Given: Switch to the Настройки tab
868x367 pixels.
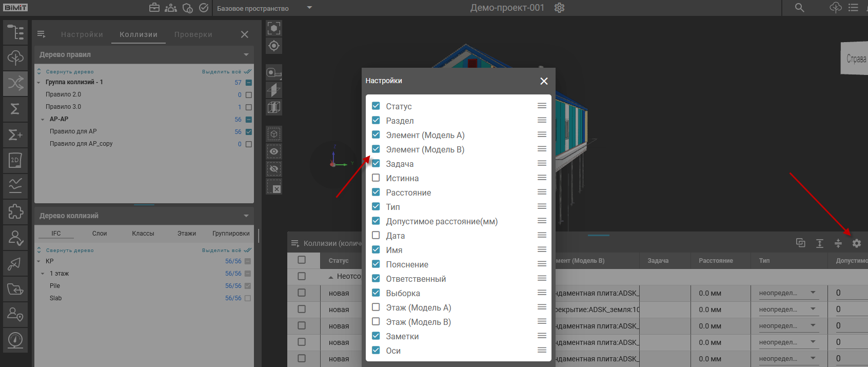Looking at the screenshot, I should click(x=82, y=34).
